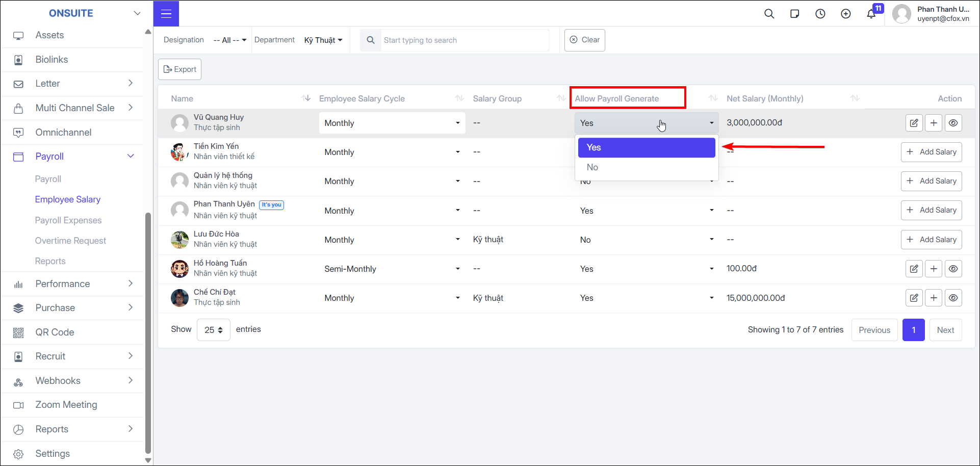Viewport: 980px width, 466px height.
Task: Go to Next page
Action: (946, 330)
